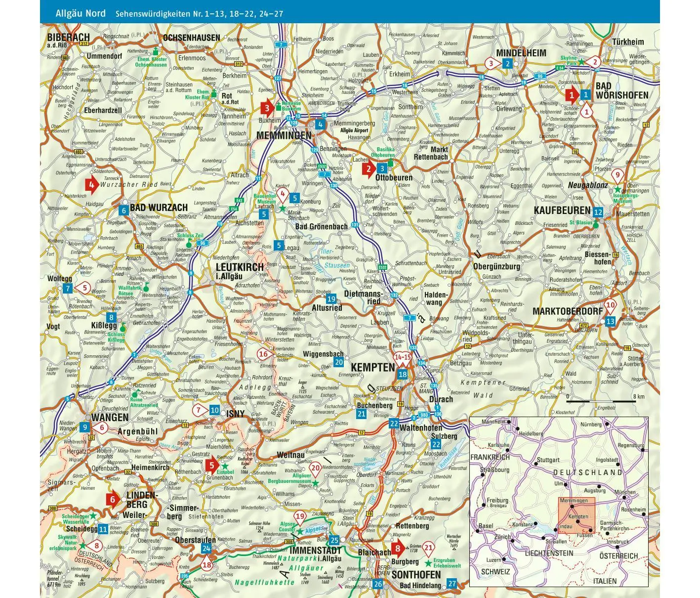This screenshot has width=700, height=598.
Task: Click the green star at Skyline Park
Action: (x=581, y=62)
